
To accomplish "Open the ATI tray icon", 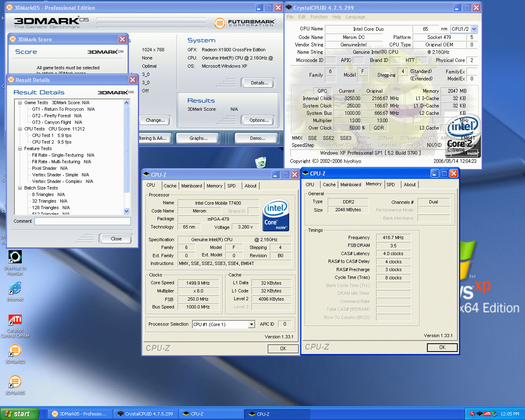I will tap(487, 414).
